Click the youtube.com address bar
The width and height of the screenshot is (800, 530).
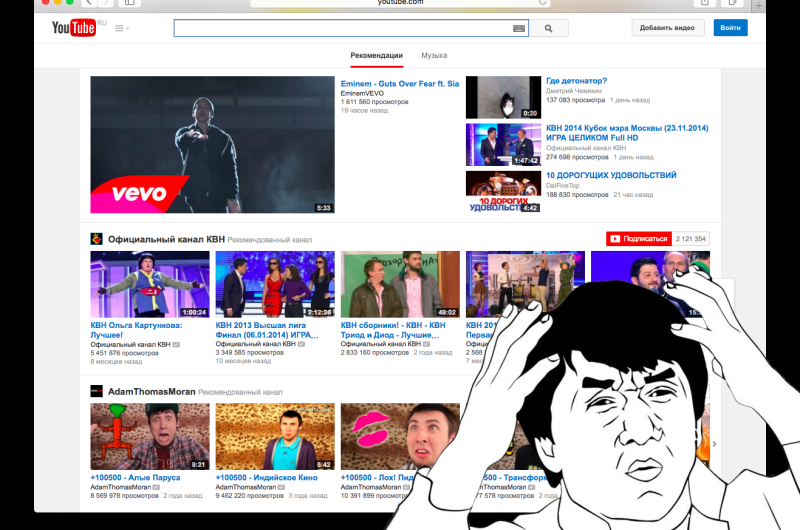click(401, 3)
